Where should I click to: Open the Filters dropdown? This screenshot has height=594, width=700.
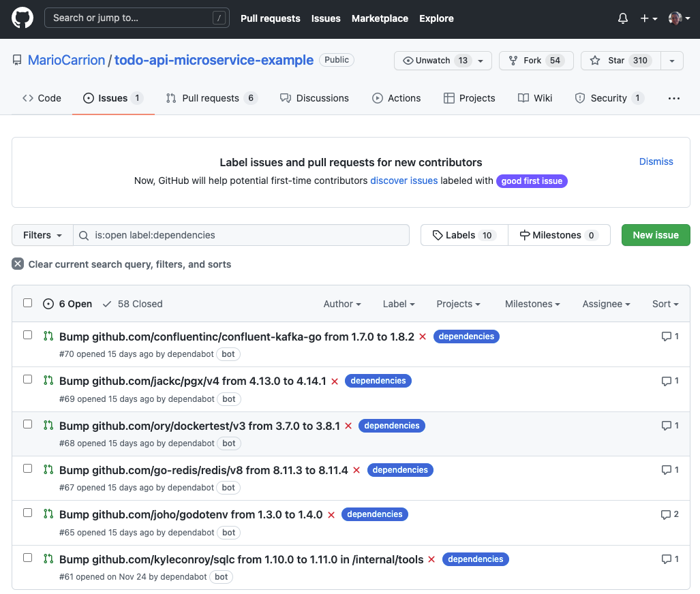click(x=42, y=235)
